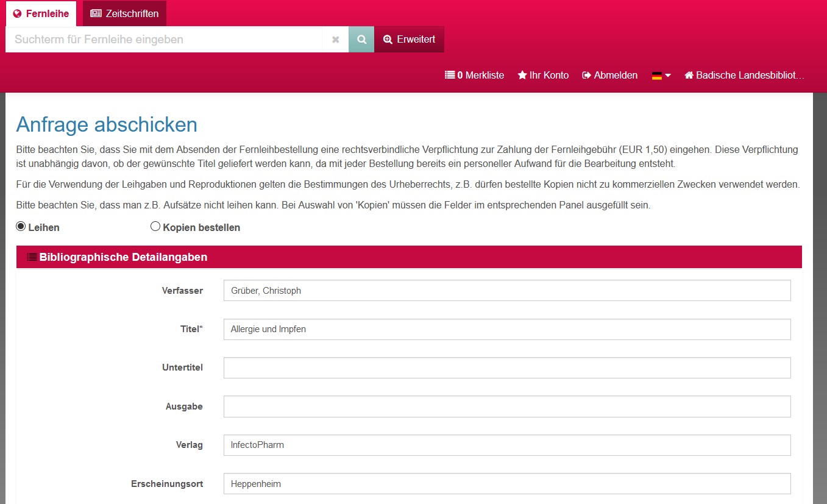This screenshot has height=504, width=827.
Task: Open the Merkliste with 0 items
Action: (475, 76)
